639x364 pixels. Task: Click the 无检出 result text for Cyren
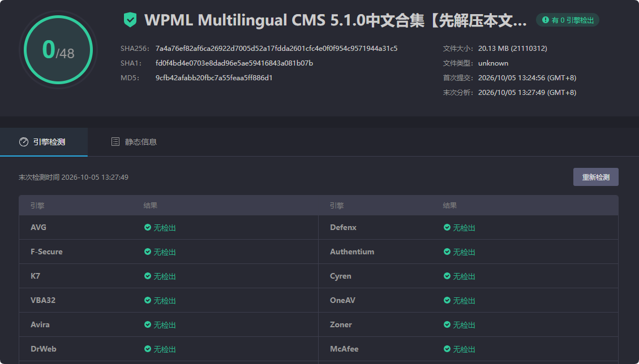[x=464, y=276]
